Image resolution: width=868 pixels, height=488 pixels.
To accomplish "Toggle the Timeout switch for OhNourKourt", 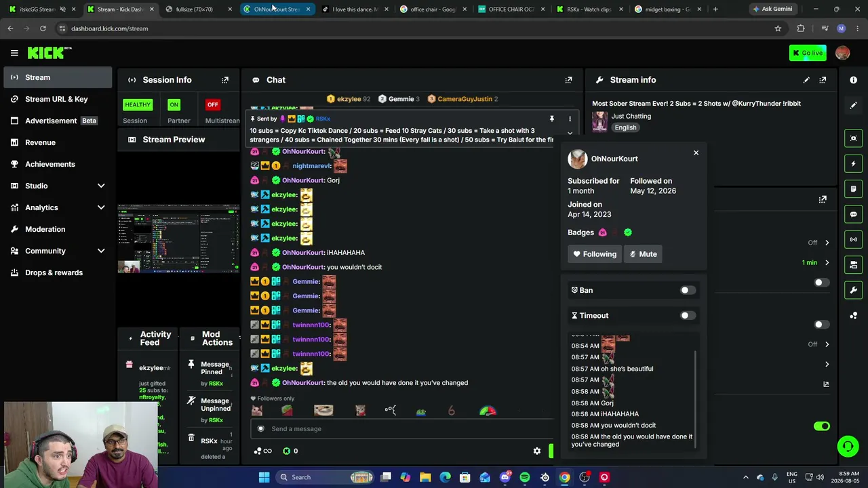I will click(687, 315).
